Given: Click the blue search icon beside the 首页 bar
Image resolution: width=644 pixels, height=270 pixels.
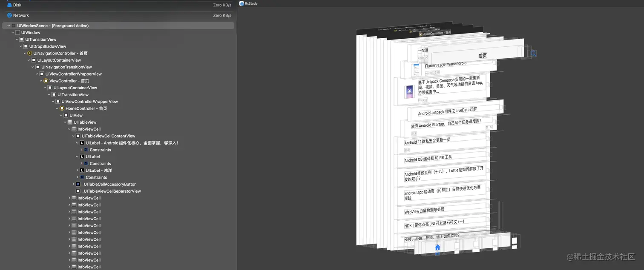Looking at the screenshot, I should click(533, 54).
